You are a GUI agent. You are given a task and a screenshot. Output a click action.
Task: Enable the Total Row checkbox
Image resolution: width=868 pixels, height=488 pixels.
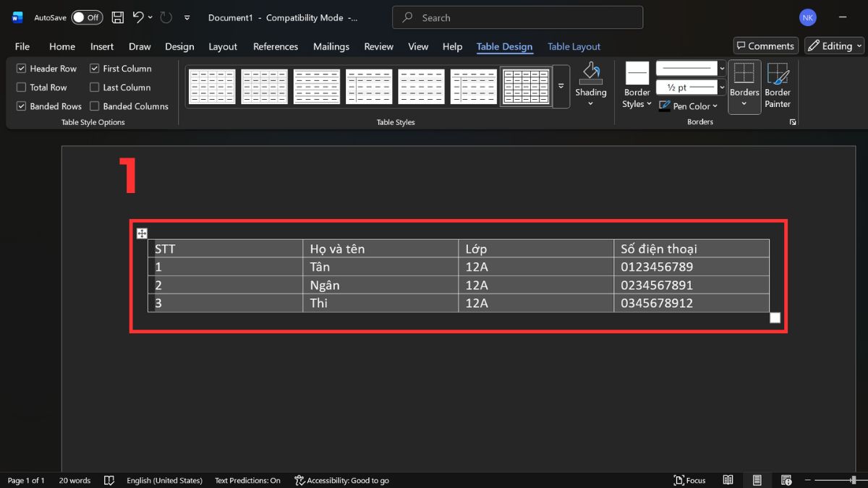(22, 87)
